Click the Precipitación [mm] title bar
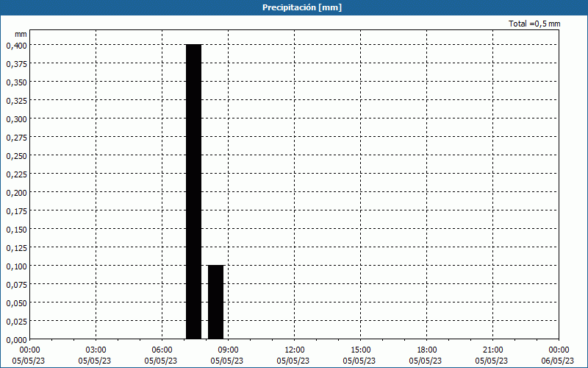Screen dimensions: 588x368 (294, 7)
